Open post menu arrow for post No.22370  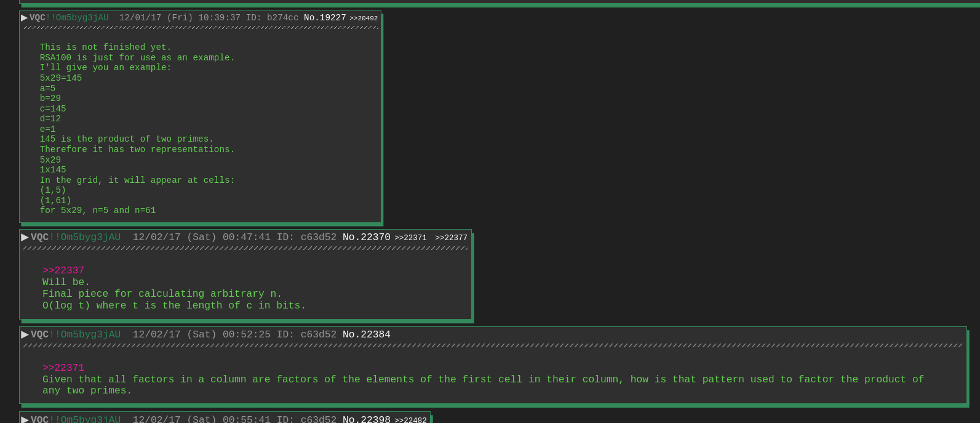coord(25,238)
